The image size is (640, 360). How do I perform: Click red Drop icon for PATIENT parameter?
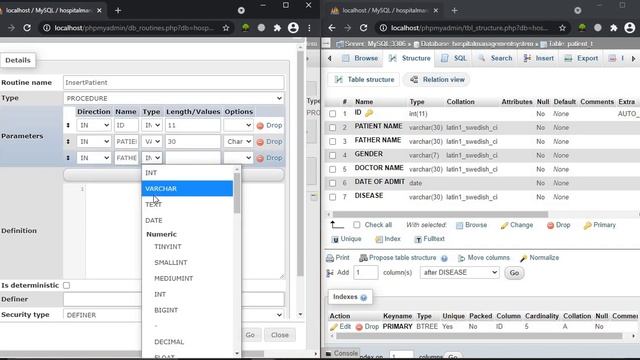(x=260, y=142)
